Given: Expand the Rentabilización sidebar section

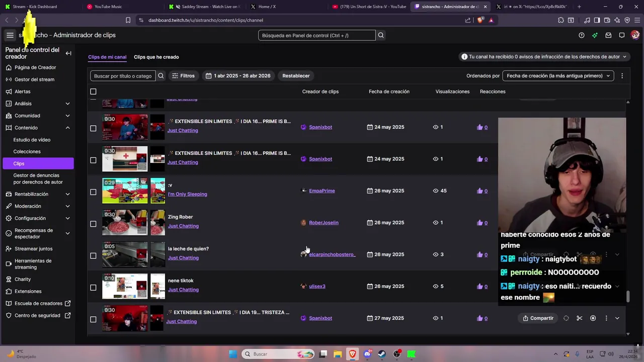Looking at the screenshot, I should (x=67, y=194).
